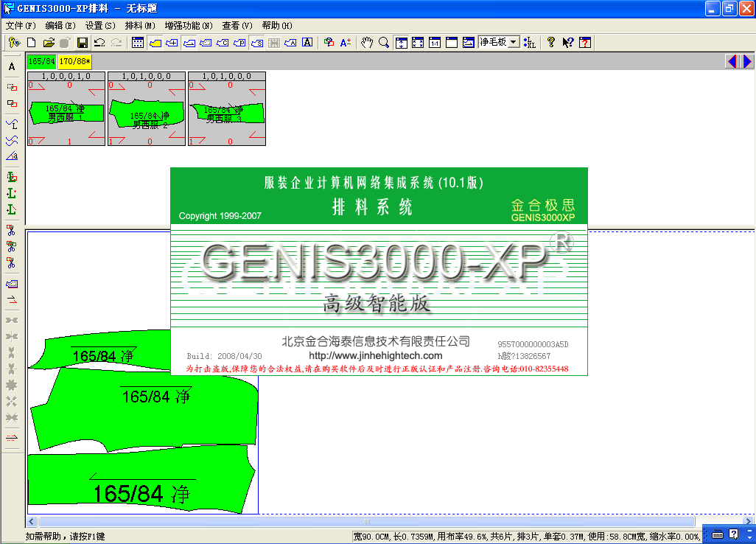Click the curve with L tool in left sidebar
Image resolution: width=756 pixels, height=544 pixels.
coord(12,124)
